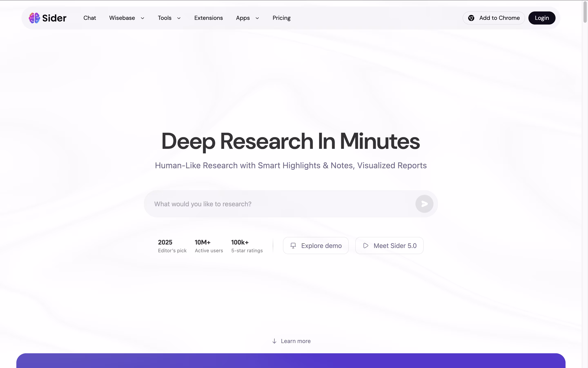Image resolution: width=588 pixels, height=368 pixels.
Task: Click the 'Deep Research In Minutes' headline
Action: [x=291, y=141]
